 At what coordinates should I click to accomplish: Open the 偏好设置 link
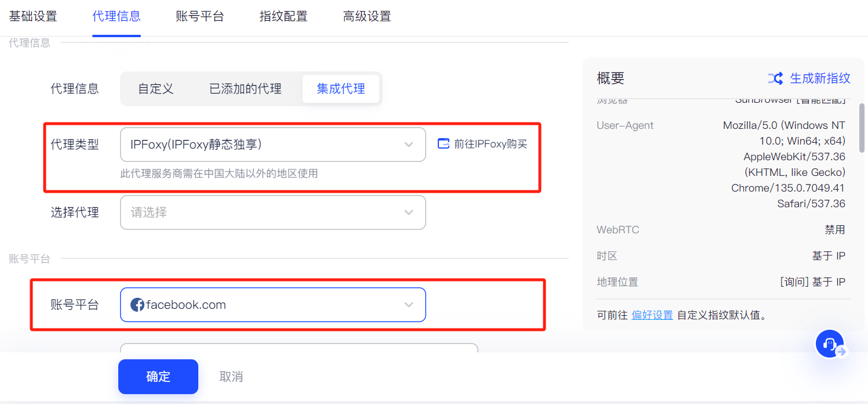652,315
